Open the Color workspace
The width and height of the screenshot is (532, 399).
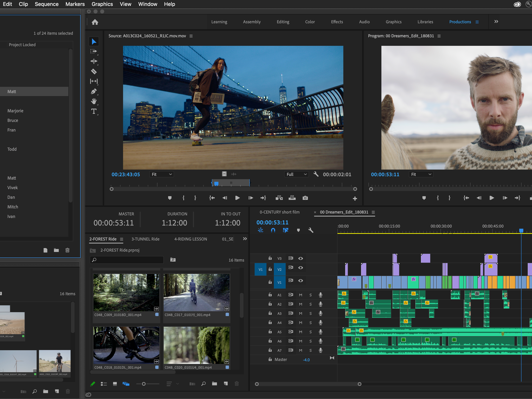[310, 22]
